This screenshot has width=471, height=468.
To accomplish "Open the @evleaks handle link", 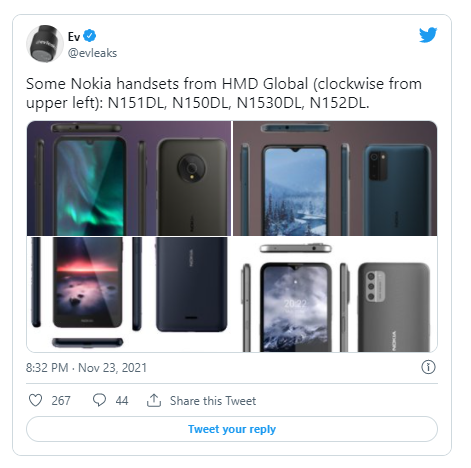I will tap(92, 53).
